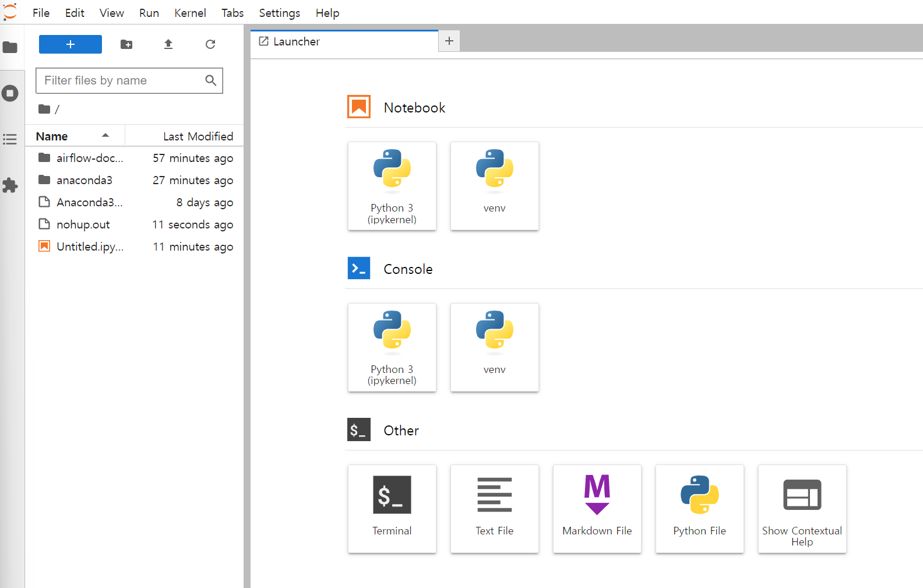Click the Console section icon
923x588 pixels.
pos(359,268)
